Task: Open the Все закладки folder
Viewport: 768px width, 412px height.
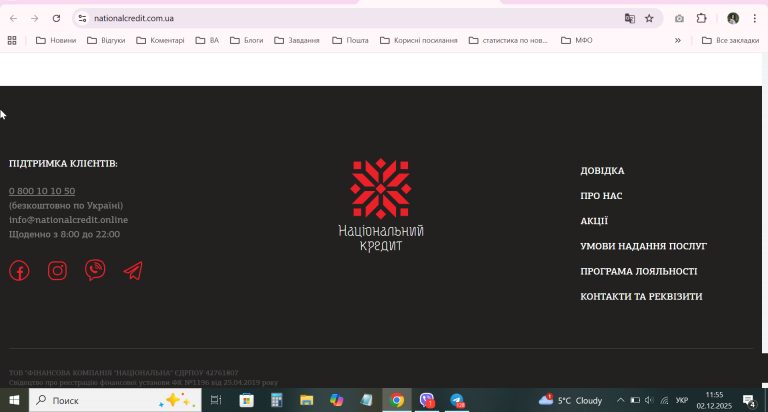Action: click(730, 40)
